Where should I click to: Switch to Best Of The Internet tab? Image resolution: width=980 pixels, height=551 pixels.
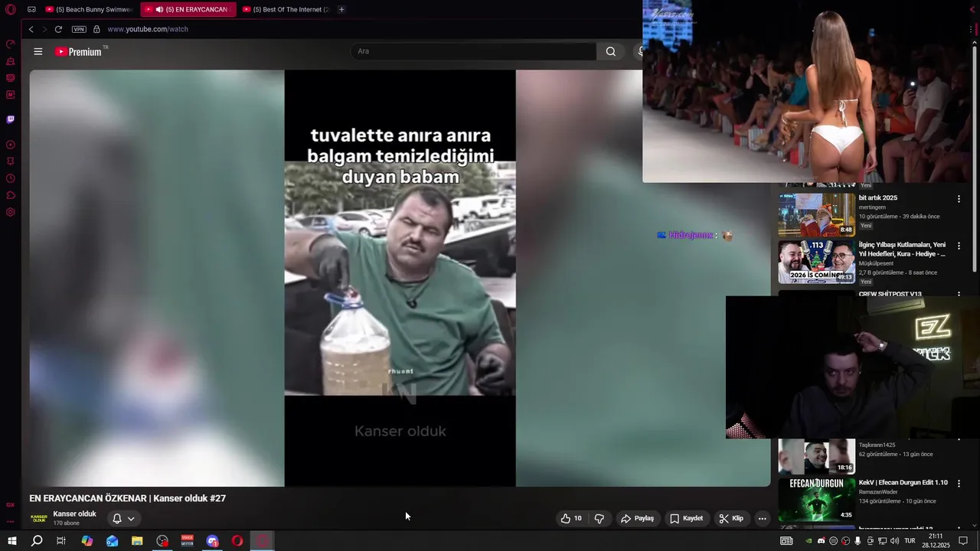click(x=285, y=9)
